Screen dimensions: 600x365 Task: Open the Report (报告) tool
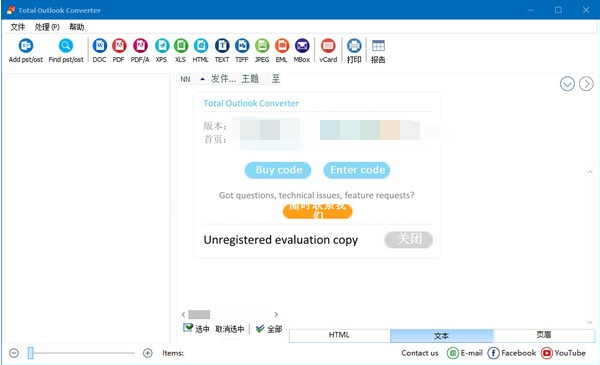(x=378, y=50)
